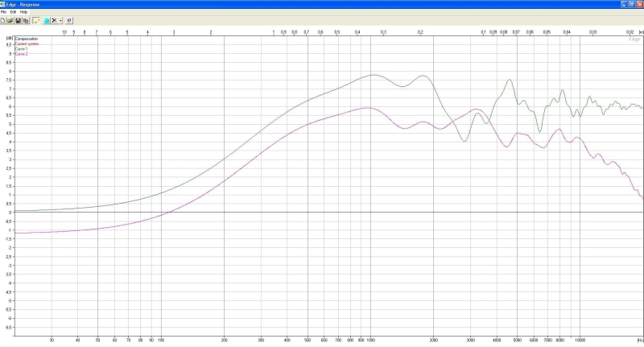Viewport: 644px width, 347px height.
Task: Click the green Curve 1 legend label
Action: click(x=22, y=49)
